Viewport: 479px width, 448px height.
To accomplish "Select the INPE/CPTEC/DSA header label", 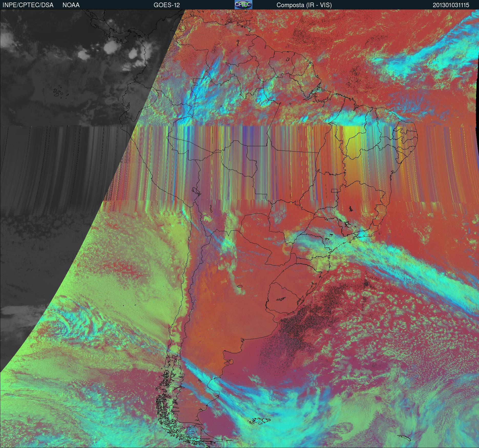I will (x=28, y=5).
